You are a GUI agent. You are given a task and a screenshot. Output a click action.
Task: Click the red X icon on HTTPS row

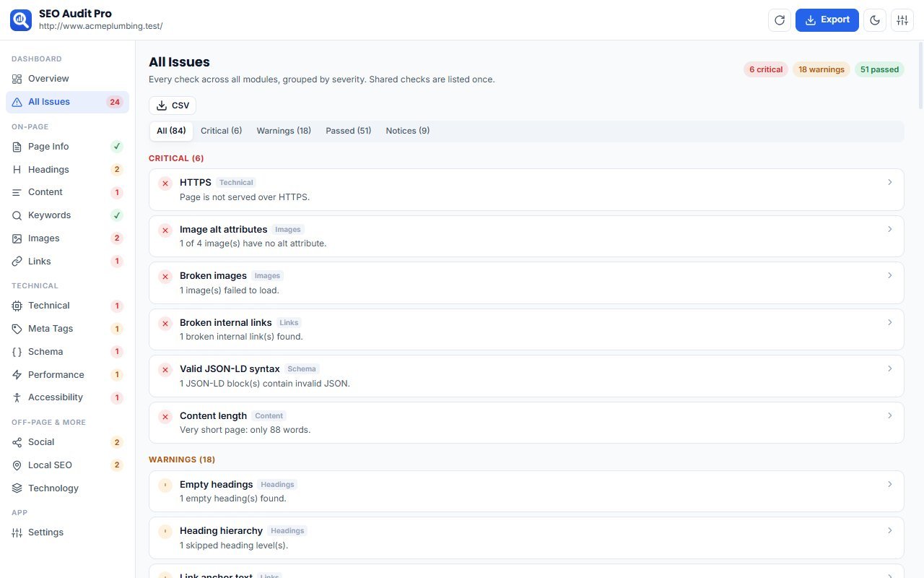point(165,184)
